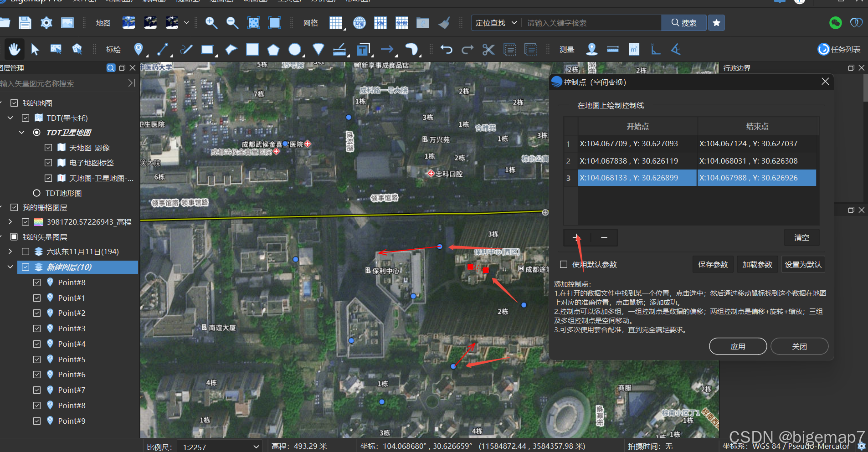Click the 关闭 close button
This screenshot has height=452, width=868.
pos(799,346)
